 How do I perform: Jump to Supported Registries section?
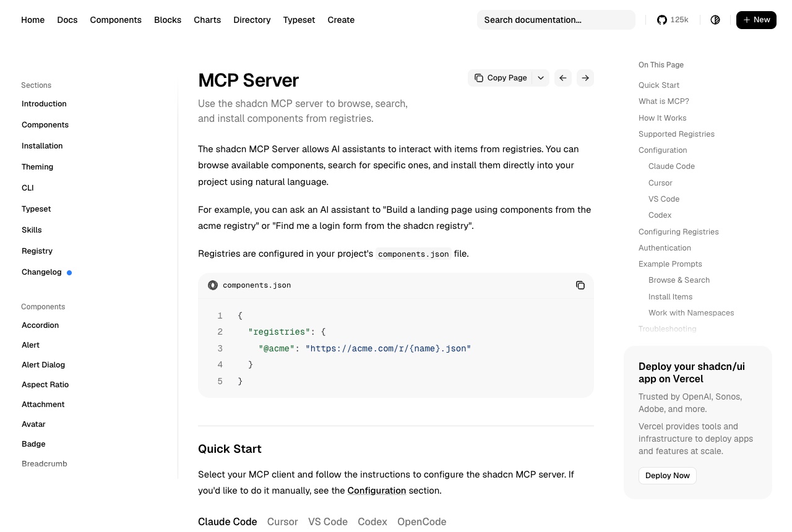pos(676,134)
